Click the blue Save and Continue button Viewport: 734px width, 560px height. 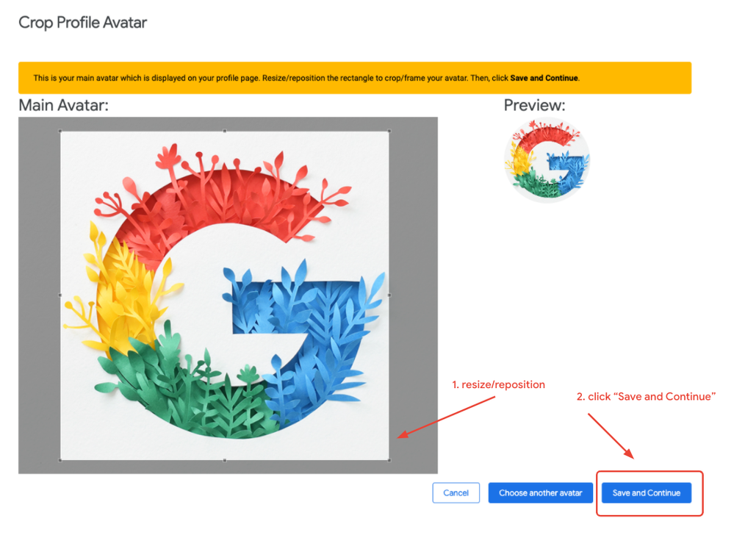(646, 492)
